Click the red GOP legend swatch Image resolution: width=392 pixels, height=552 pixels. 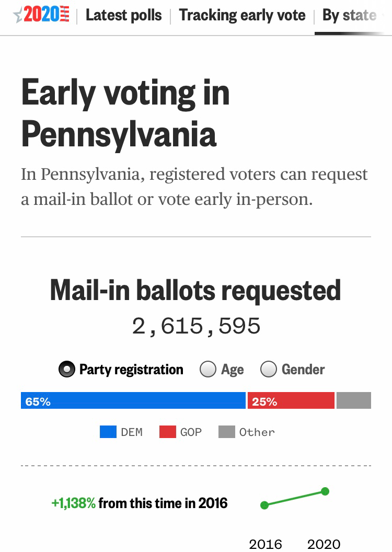tap(167, 432)
